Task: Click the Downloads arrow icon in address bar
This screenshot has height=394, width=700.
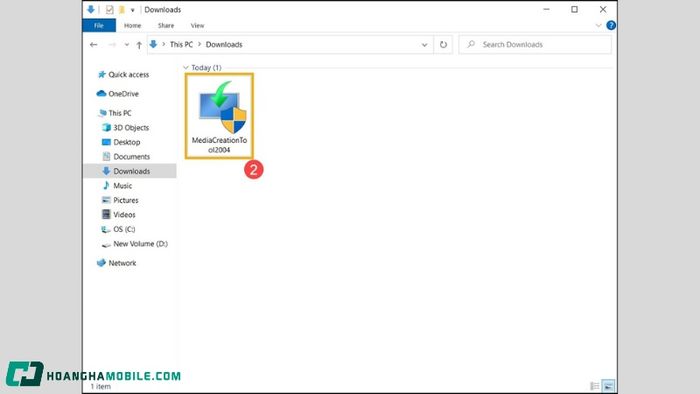Action: 153,44
